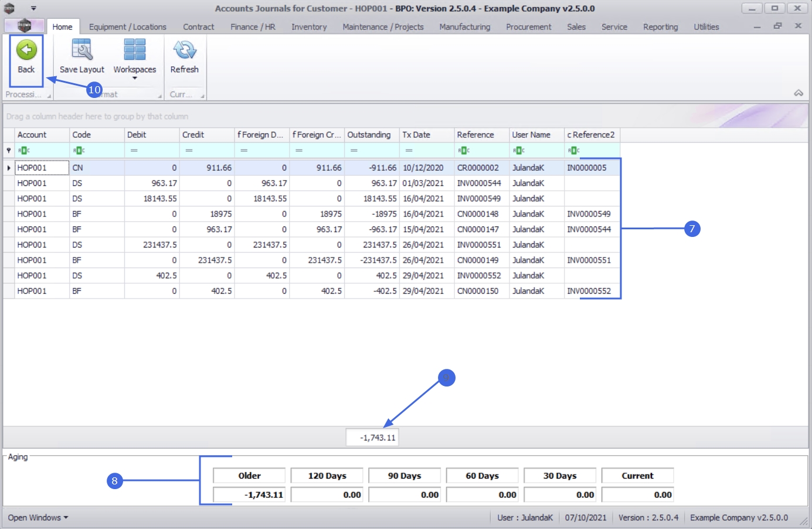Image resolution: width=812 pixels, height=529 pixels.
Task: Click the filter icon in the Account column
Action: [24, 151]
